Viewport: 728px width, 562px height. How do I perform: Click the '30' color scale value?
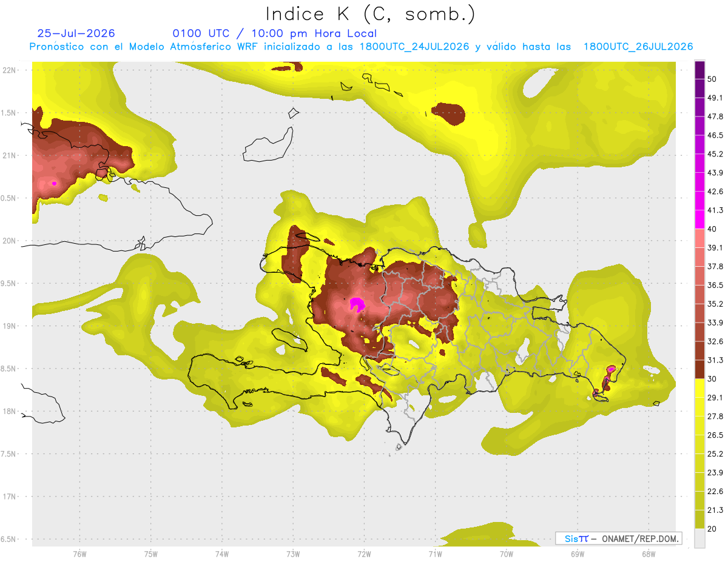[712, 379]
